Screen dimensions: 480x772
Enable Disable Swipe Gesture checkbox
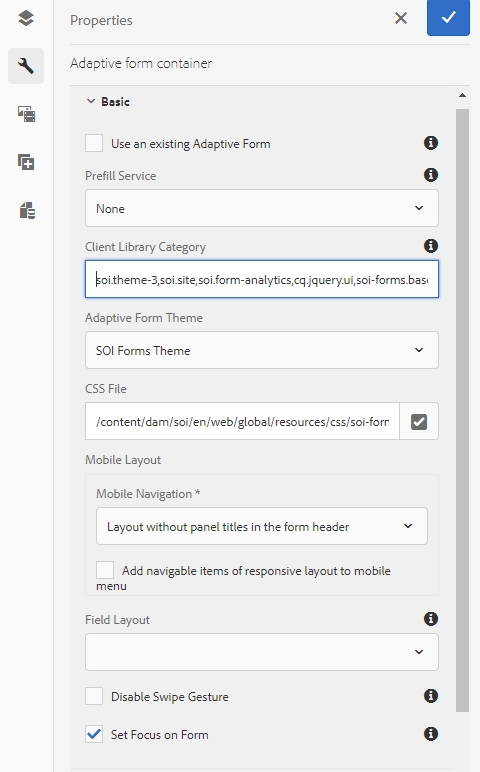pyautogui.click(x=94, y=696)
